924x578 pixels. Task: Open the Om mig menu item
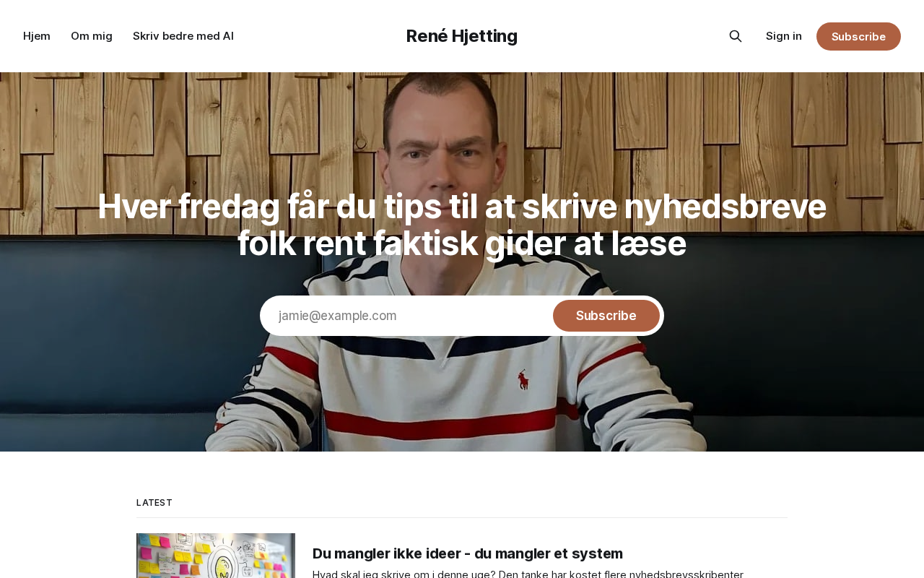[x=92, y=36]
